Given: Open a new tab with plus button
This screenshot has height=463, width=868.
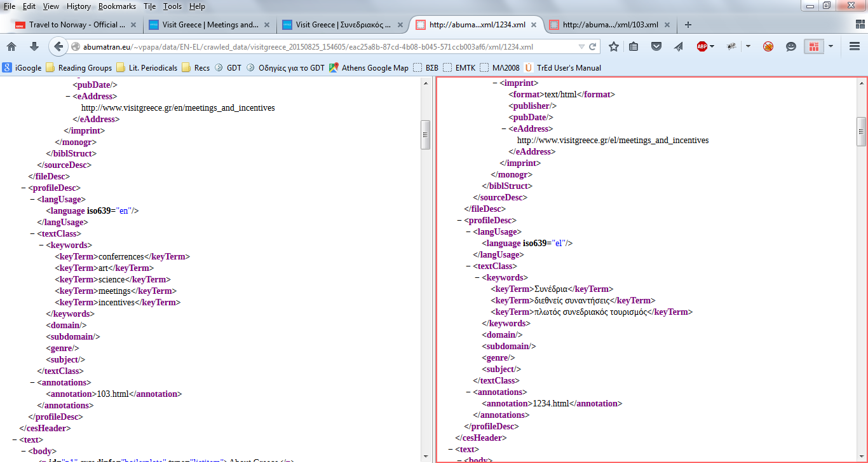Looking at the screenshot, I should point(688,25).
